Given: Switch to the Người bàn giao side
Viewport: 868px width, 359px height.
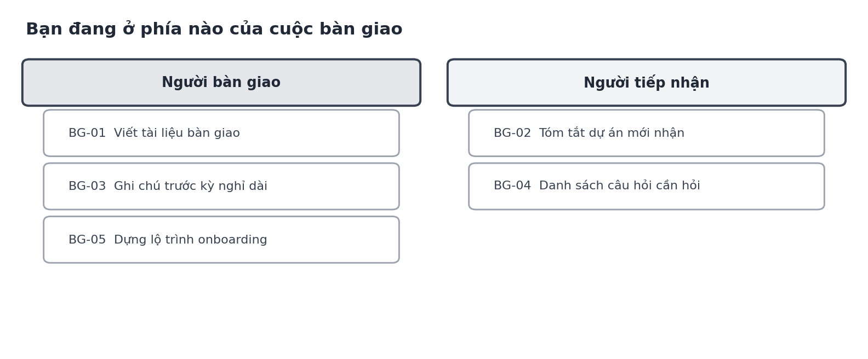Looking at the screenshot, I should 221,83.
